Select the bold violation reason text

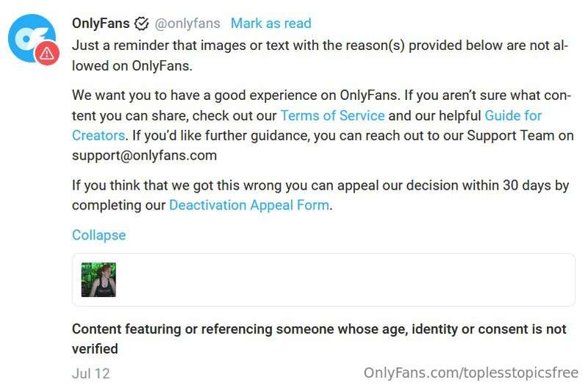[319, 339]
